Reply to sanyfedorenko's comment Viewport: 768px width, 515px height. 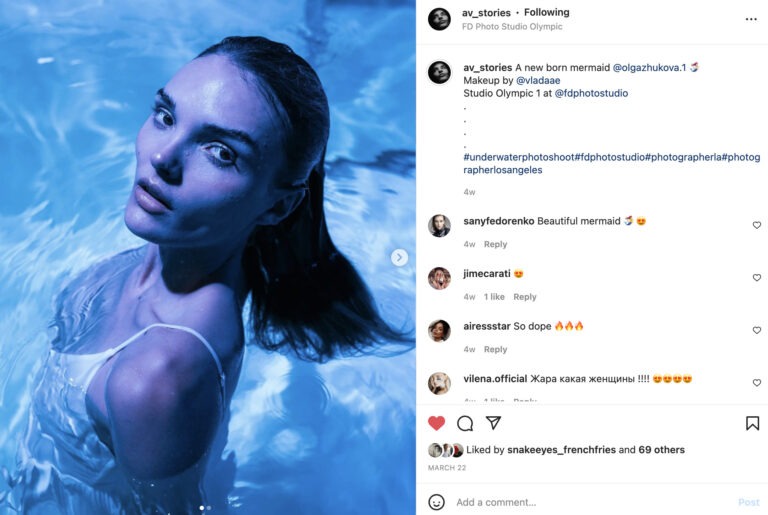pos(495,244)
